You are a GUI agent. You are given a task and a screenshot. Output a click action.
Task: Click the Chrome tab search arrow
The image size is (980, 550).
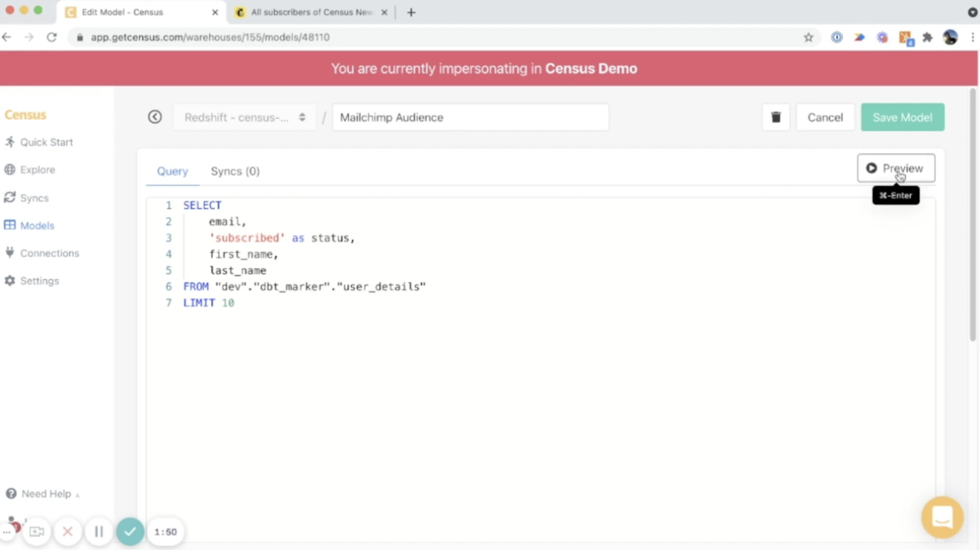972,12
